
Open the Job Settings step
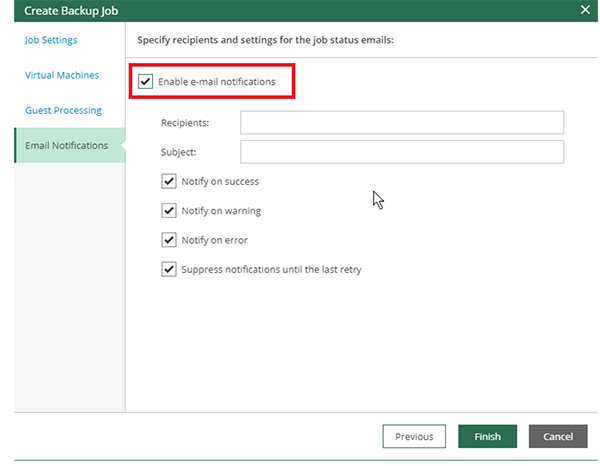(x=51, y=40)
